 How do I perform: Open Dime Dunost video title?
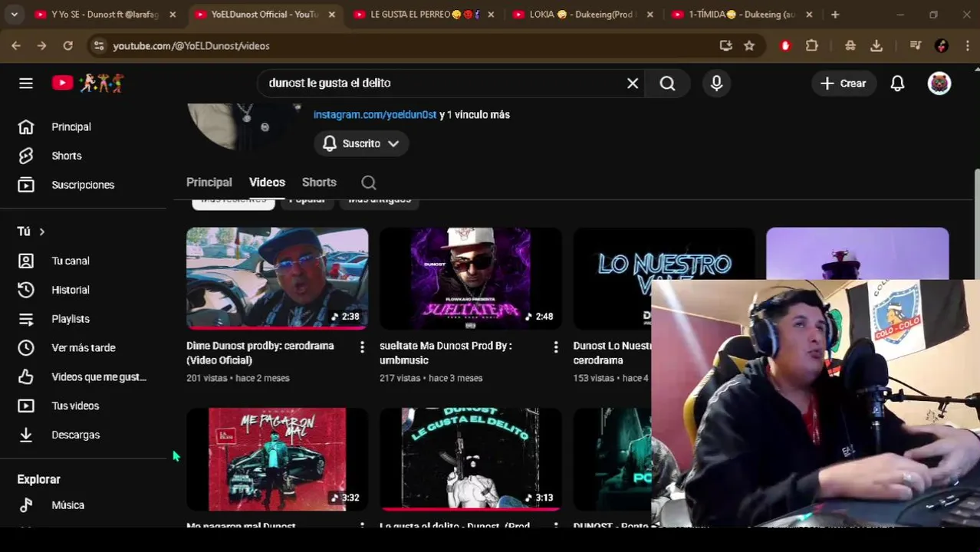coord(261,353)
